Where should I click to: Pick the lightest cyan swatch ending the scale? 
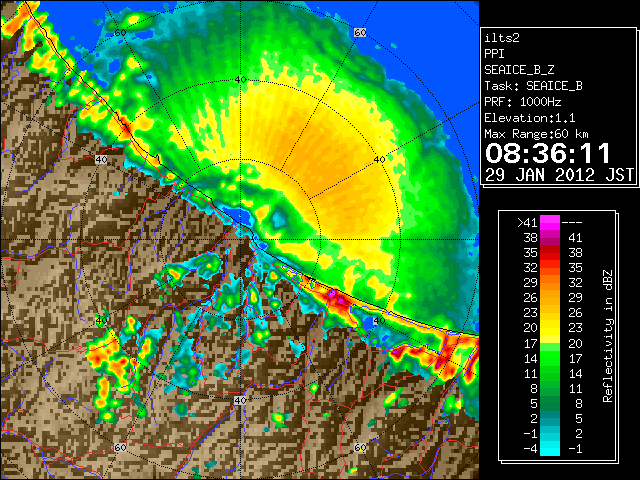click(550, 450)
